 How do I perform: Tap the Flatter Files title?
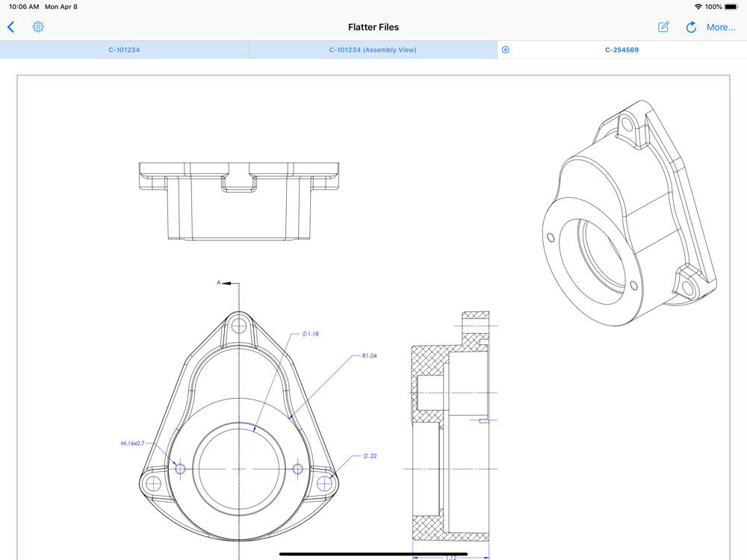[x=373, y=27]
